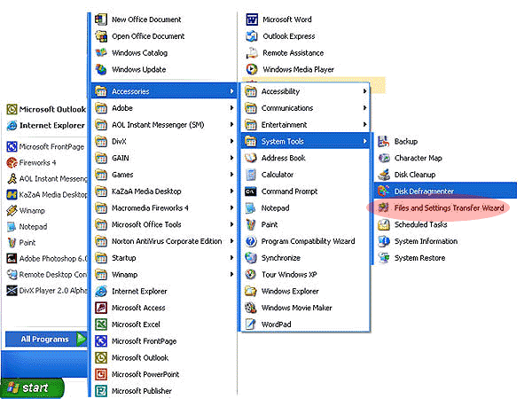The width and height of the screenshot is (532, 399).
Task: Click the Paint icon in Accessories submenu
Action: tap(250, 224)
